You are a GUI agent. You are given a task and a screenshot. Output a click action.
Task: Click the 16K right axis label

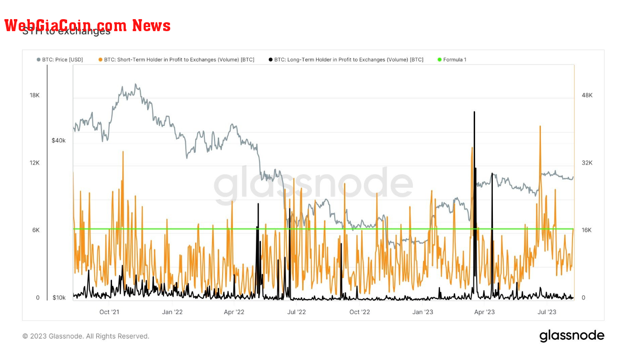(x=587, y=230)
